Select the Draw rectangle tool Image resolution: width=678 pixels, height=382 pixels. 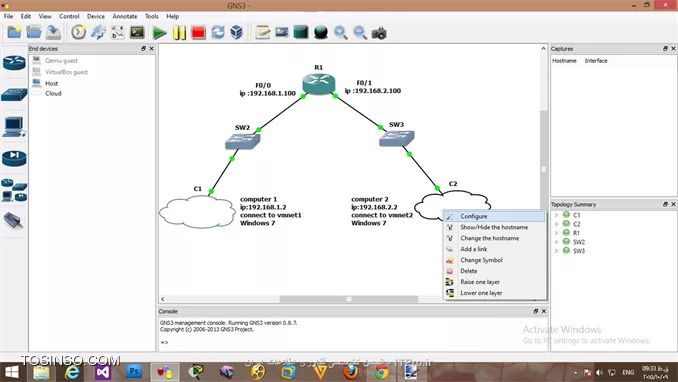(x=301, y=32)
